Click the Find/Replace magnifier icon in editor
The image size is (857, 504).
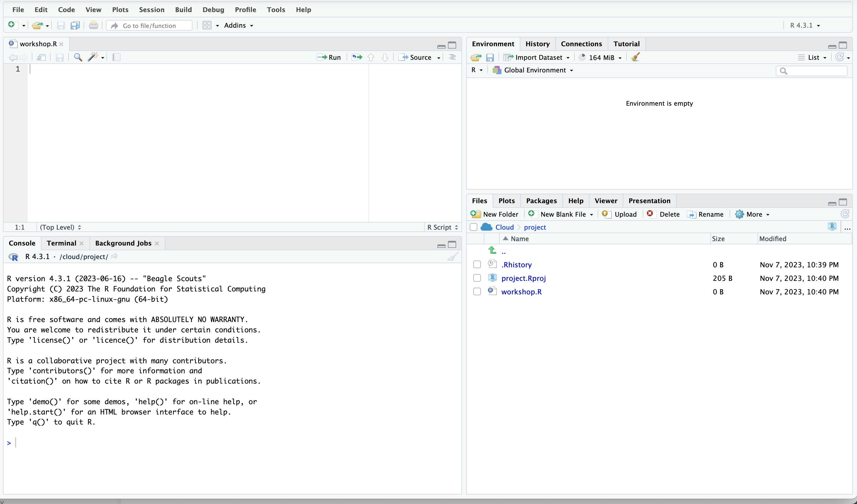78,57
